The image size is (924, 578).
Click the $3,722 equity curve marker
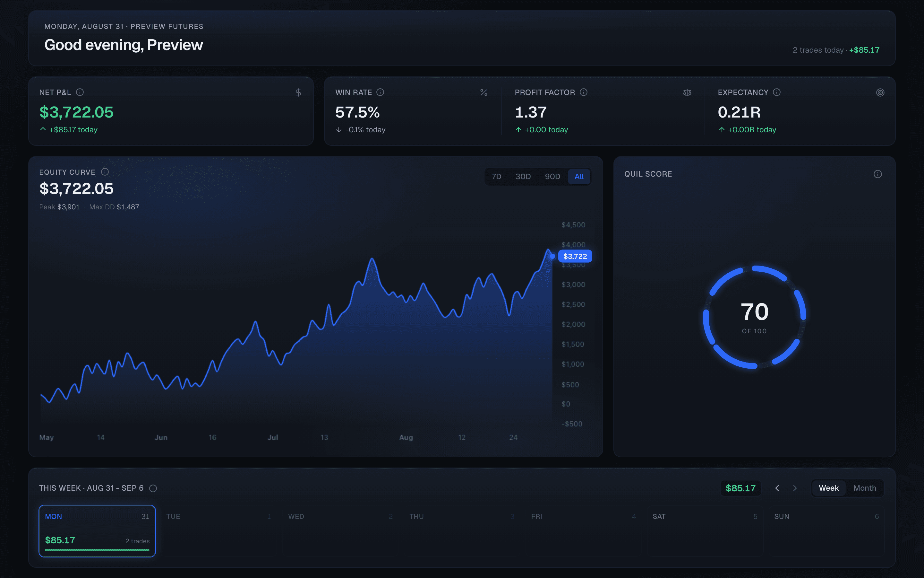coord(575,256)
